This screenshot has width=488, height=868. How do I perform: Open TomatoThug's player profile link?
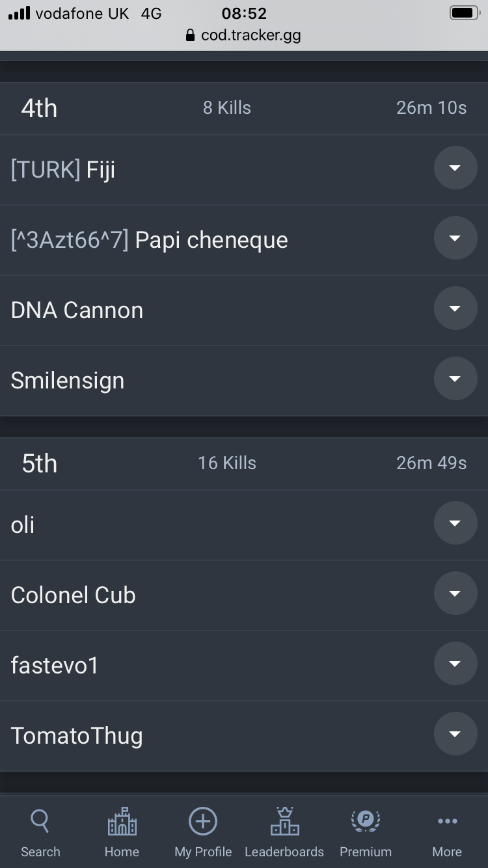pos(77,736)
